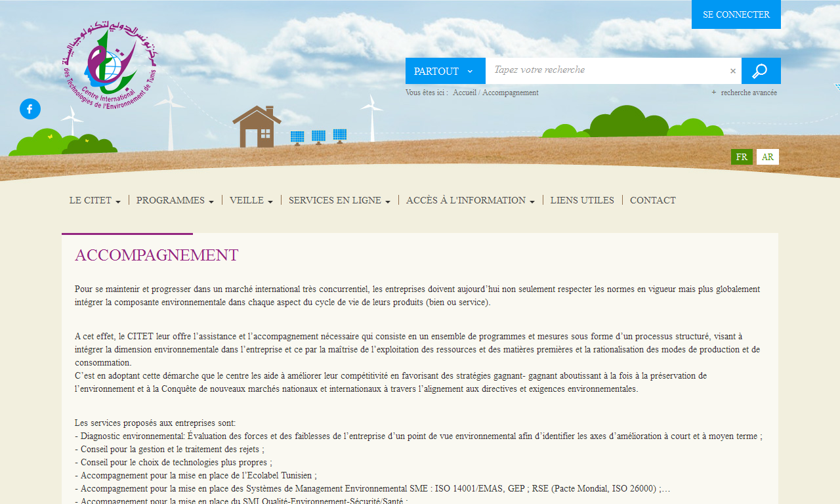Click the line mentioning ISO 14001/EMAS
The width and height of the screenshot is (840, 504).
click(372, 489)
